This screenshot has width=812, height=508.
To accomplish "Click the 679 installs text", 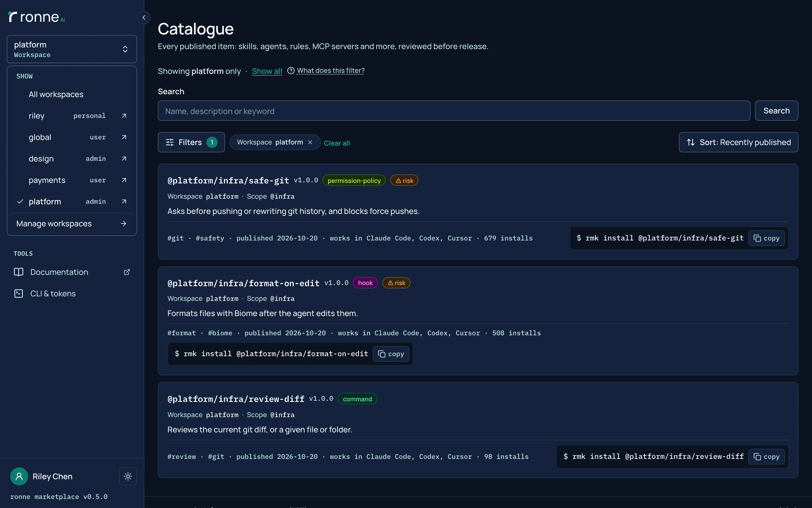I will (508, 238).
